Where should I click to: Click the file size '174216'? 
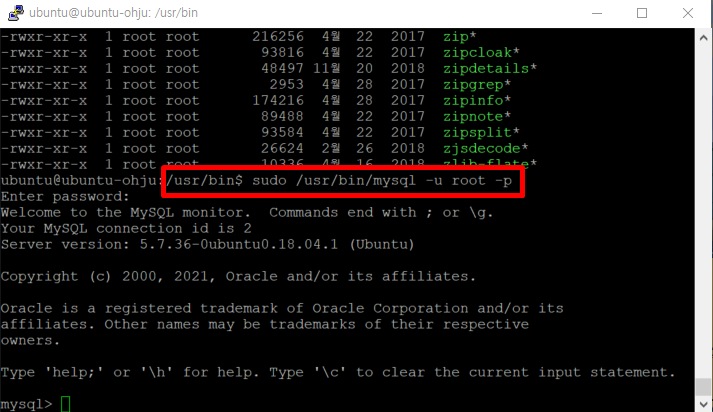(x=278, y=100)
